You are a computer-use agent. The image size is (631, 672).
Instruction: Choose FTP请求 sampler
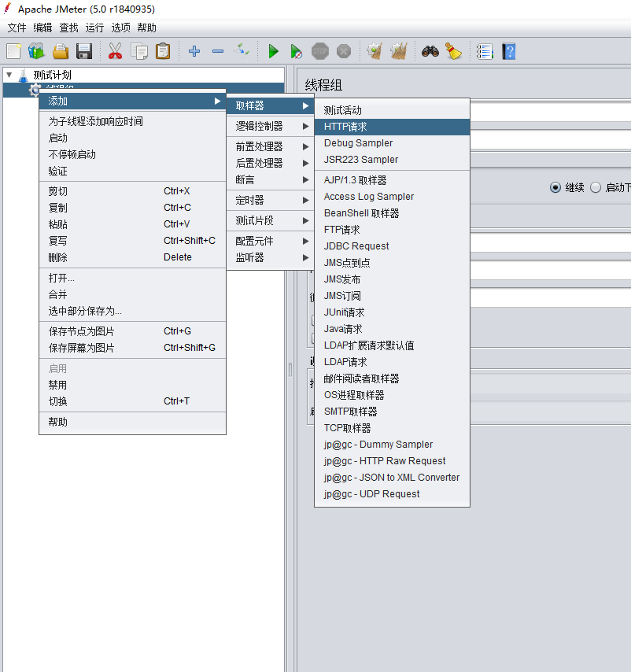pos(392,230)
